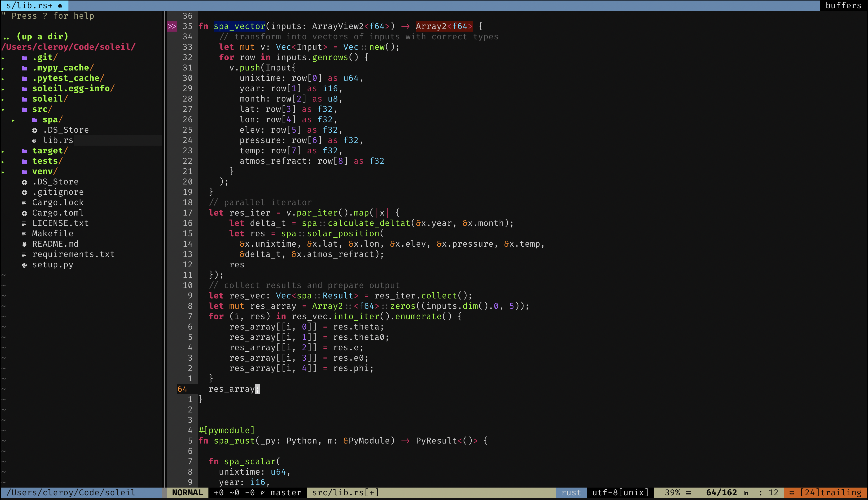Click the tests folder icon

(x=24, y=161)
